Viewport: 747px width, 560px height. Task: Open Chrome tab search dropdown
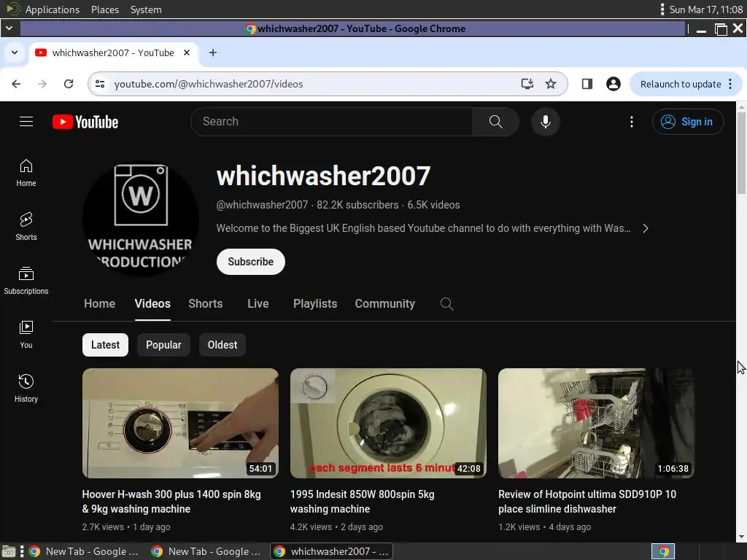15,52
